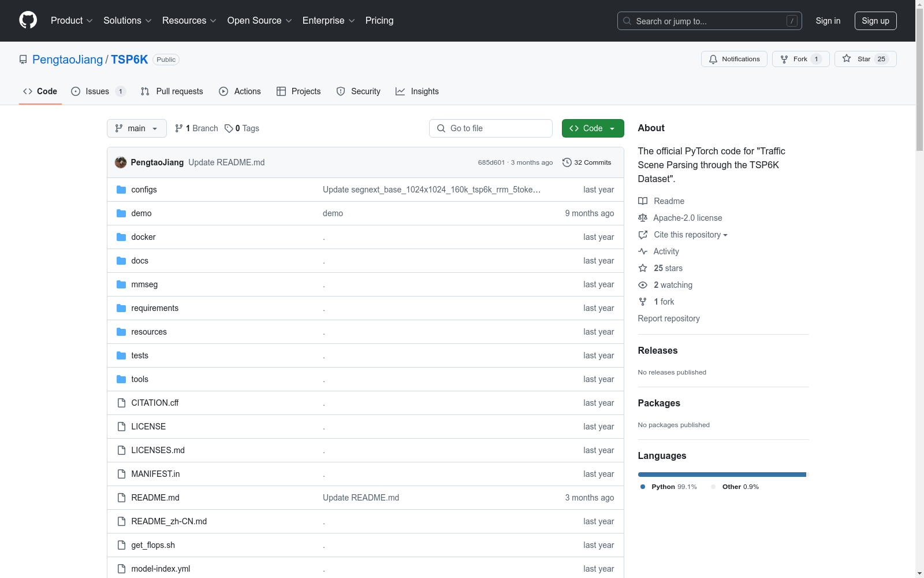924x578 pixels.
Task: Click the Python 99.1% language label
Action: 669,487
